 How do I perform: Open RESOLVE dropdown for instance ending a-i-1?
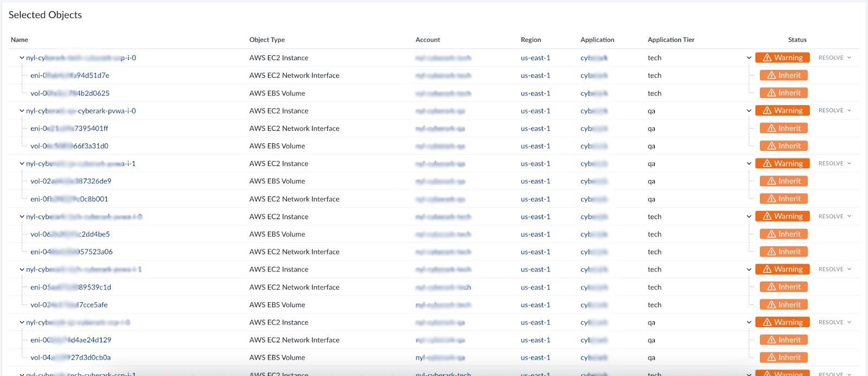point(835,163)
